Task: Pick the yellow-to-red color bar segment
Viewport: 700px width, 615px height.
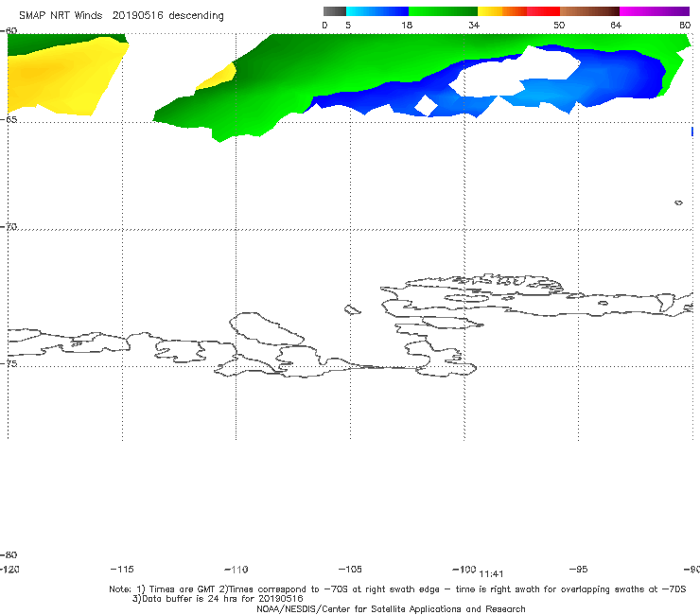Action: point(518,11)
